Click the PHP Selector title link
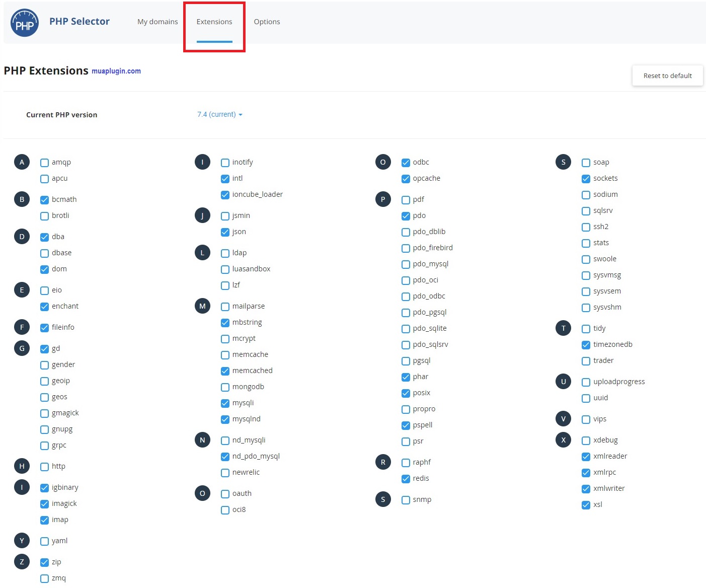706x588 pixels. [x=80, y=21]
